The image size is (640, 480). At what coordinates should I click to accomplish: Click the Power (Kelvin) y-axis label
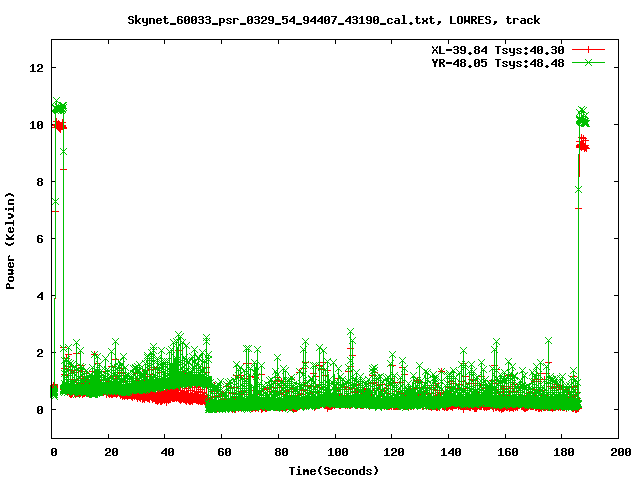(x=10, y=241)
